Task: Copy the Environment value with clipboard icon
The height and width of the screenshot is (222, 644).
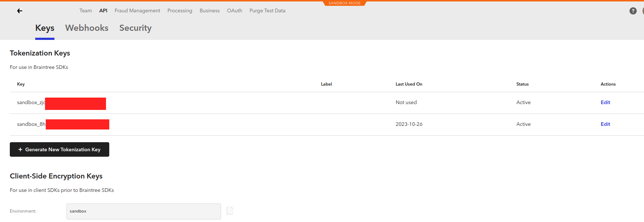Action: pos(230,211)
